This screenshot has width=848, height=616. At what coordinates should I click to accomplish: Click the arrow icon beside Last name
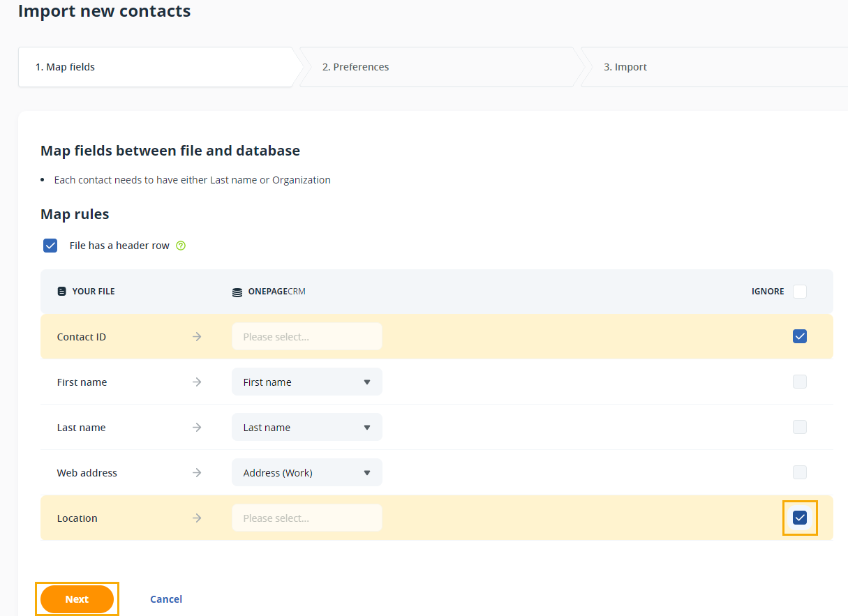[x=197, y=428]
